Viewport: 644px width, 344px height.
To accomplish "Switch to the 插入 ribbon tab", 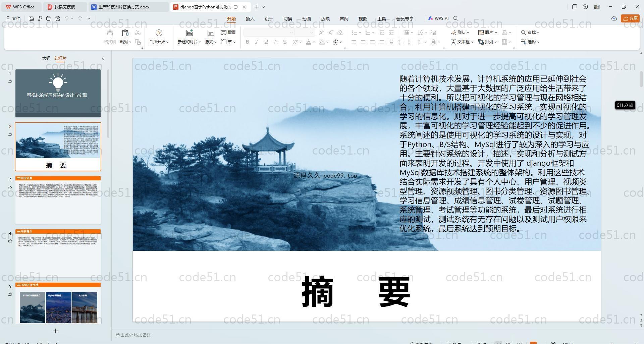I will tap(250, 19).
